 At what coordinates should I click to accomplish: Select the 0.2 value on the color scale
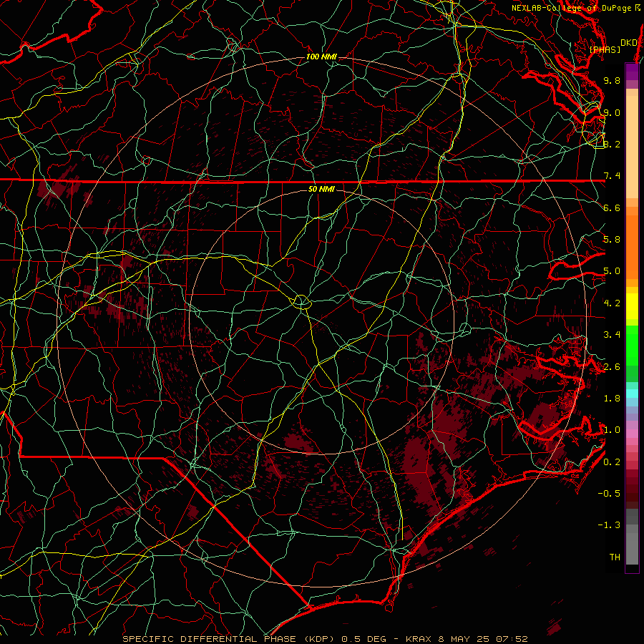click(x=612, y=462)
